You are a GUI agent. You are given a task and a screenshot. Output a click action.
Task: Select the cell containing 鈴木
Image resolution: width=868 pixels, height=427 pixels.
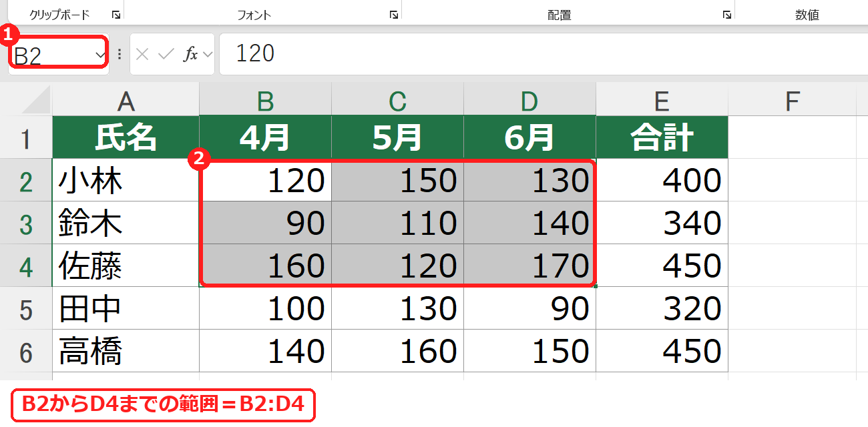coord(126,223)
